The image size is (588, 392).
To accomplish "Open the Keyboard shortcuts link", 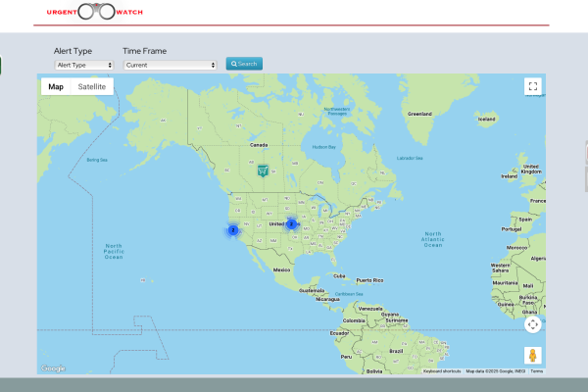I will pyautogui.click(x=442, y=371).
